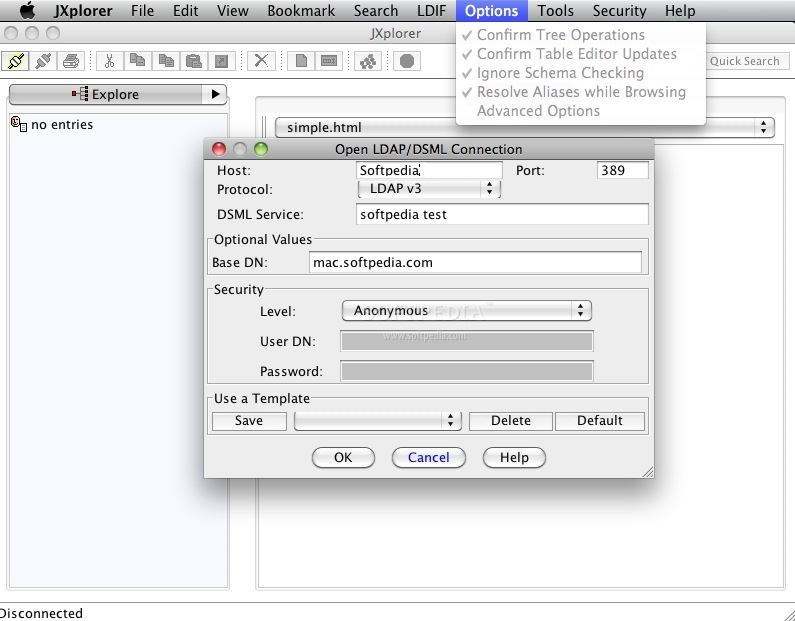Click the icon beside 'no entries'
Image resolution: width=795 pixels, height=621 pixels.
[x=19, y=124]
